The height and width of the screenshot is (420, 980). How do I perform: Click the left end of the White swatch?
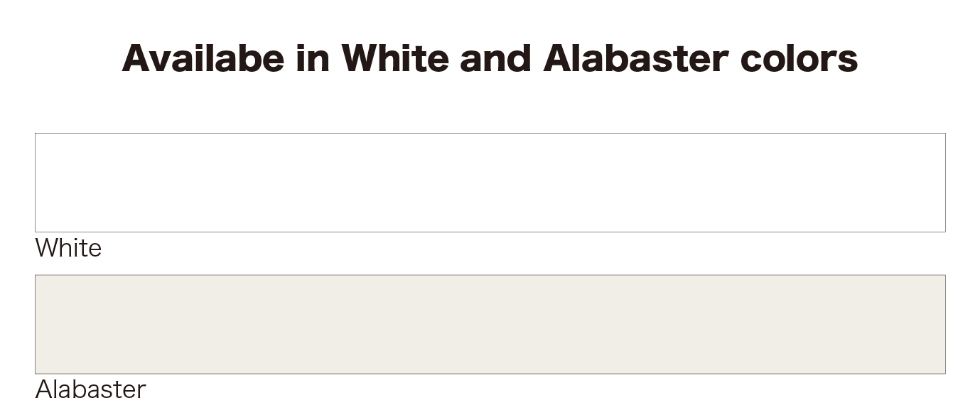(43, 183)
